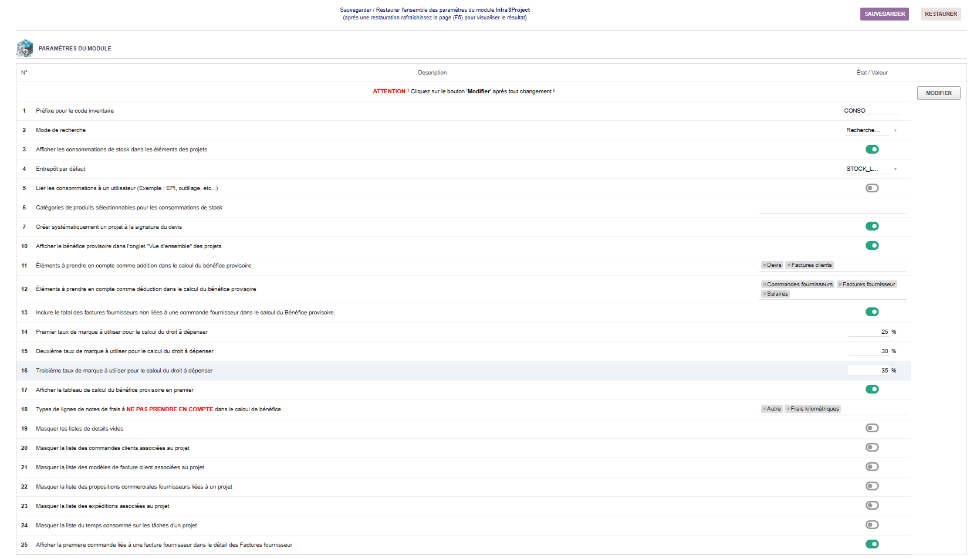Remove the Devis tag with its x
980x559 pixels.
click(x=764, y=265)
